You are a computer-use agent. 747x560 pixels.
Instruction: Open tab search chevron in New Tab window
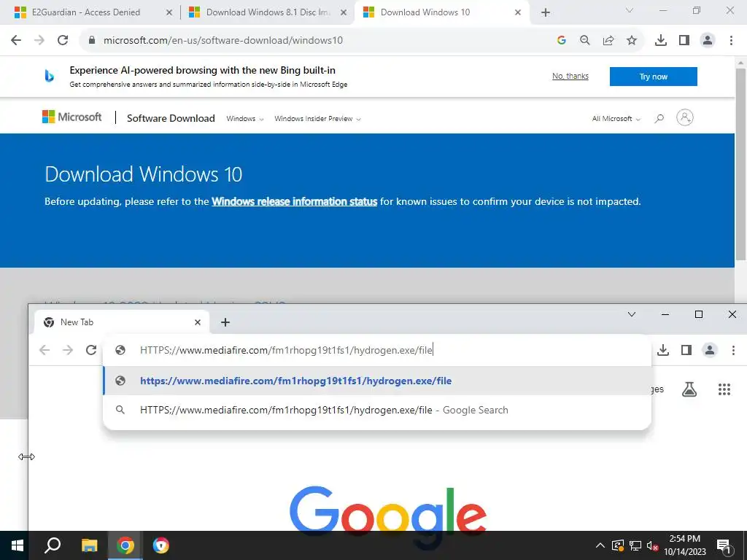point(632,314)
